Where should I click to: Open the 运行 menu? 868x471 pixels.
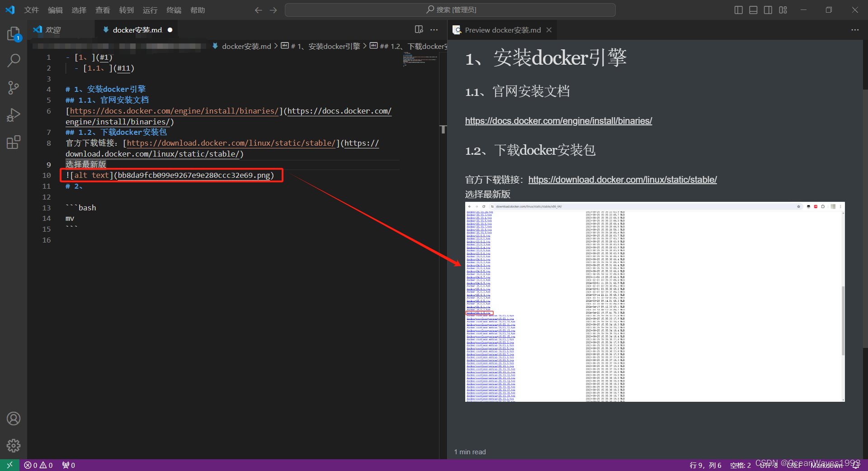150,10
